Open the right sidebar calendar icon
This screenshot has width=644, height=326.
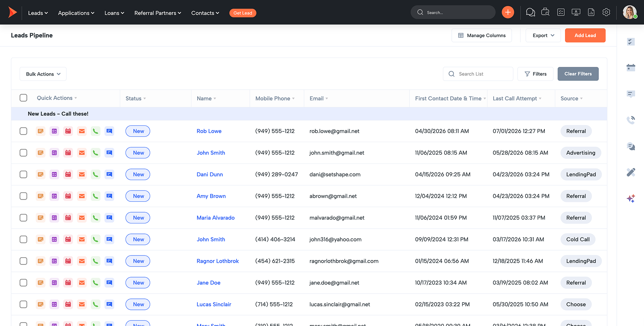tap(631, 68)
